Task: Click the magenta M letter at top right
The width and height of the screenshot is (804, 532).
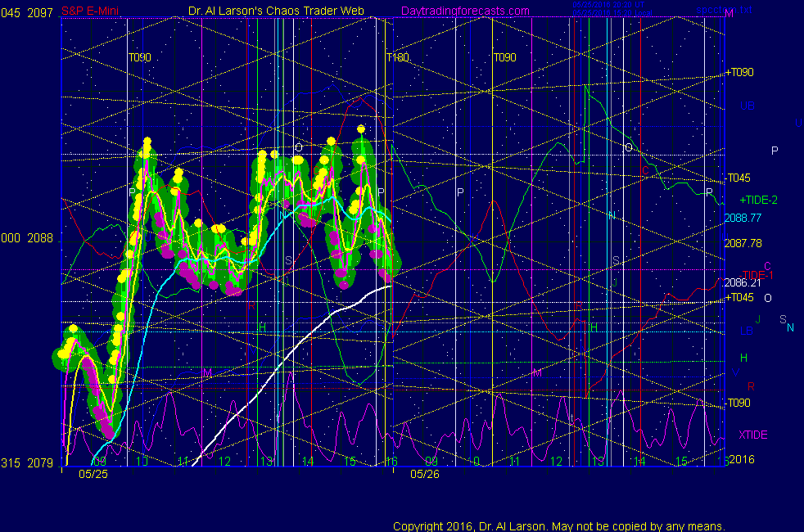Action: (729, 14)
